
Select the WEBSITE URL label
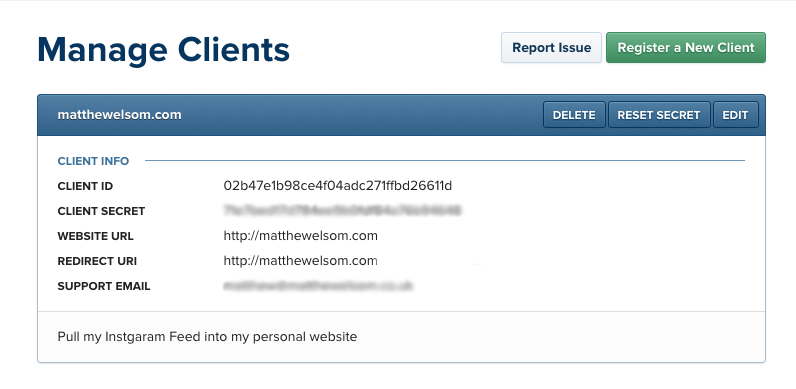[95, 236]
